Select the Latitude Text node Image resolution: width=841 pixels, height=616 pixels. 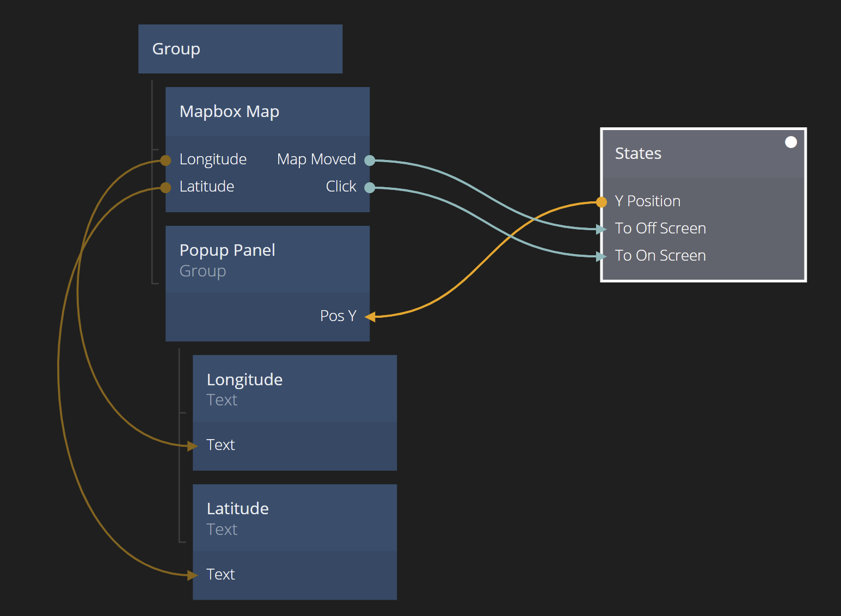tap(294, 518)
